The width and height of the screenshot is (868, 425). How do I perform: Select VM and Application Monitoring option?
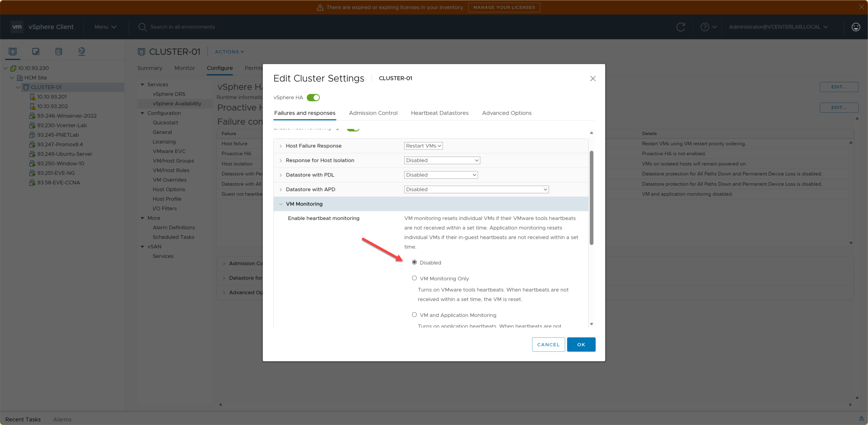(x=414, y=315)
